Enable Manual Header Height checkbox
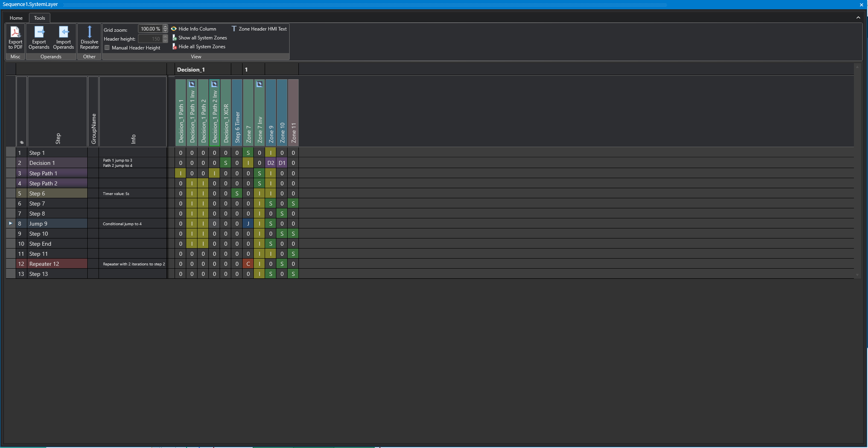868x448 pixels. pyautogui.click(x=107, y=47)
